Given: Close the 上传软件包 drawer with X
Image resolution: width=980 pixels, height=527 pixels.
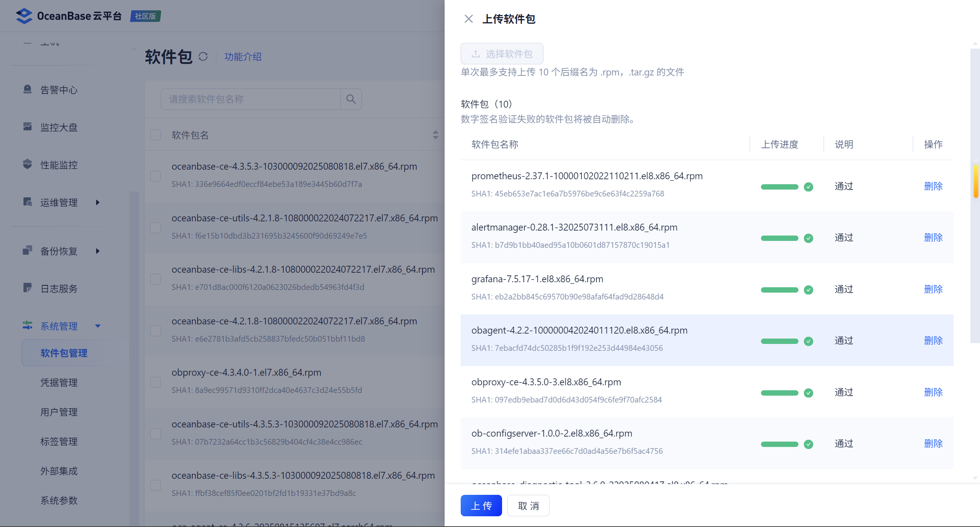Looking at the screenshot, I should tap(468, 19).
